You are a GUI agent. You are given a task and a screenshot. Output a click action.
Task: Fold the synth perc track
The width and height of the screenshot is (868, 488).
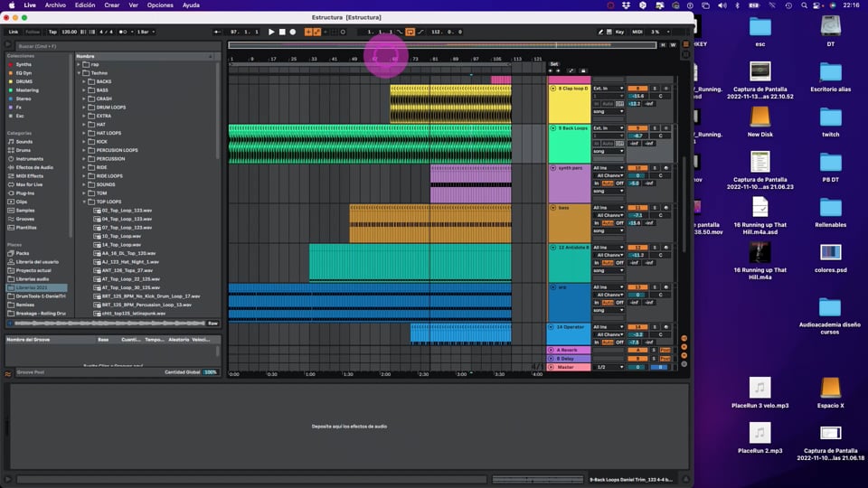[x=553, y=168]
